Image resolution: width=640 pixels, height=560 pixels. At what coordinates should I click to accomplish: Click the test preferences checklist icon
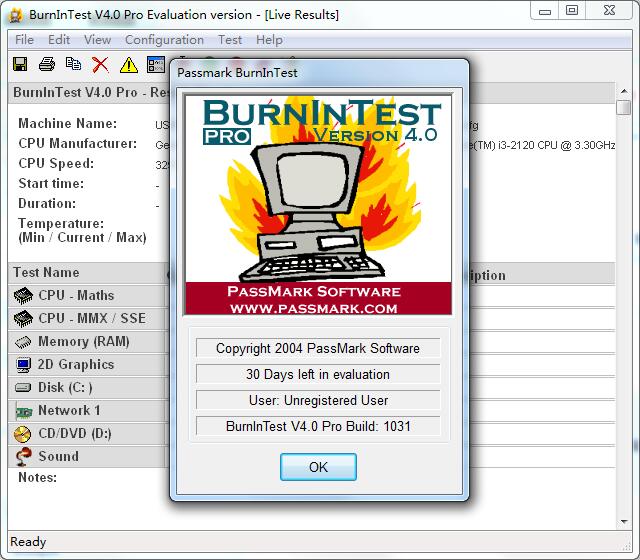[x=156, y=64]
